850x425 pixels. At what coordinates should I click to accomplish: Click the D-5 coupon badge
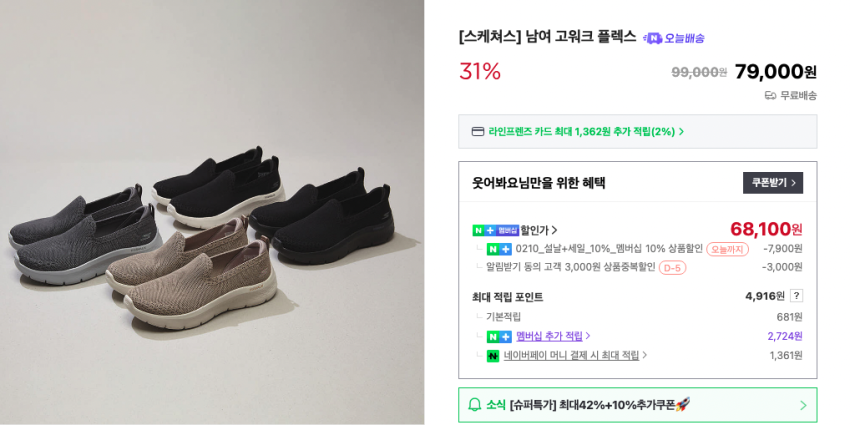[x=672, y=268]
